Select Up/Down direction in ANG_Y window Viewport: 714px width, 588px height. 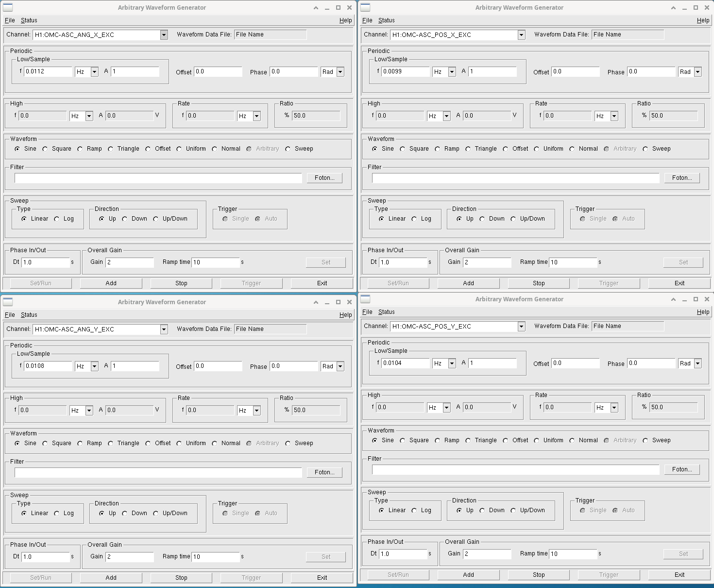tap(156, 513)
